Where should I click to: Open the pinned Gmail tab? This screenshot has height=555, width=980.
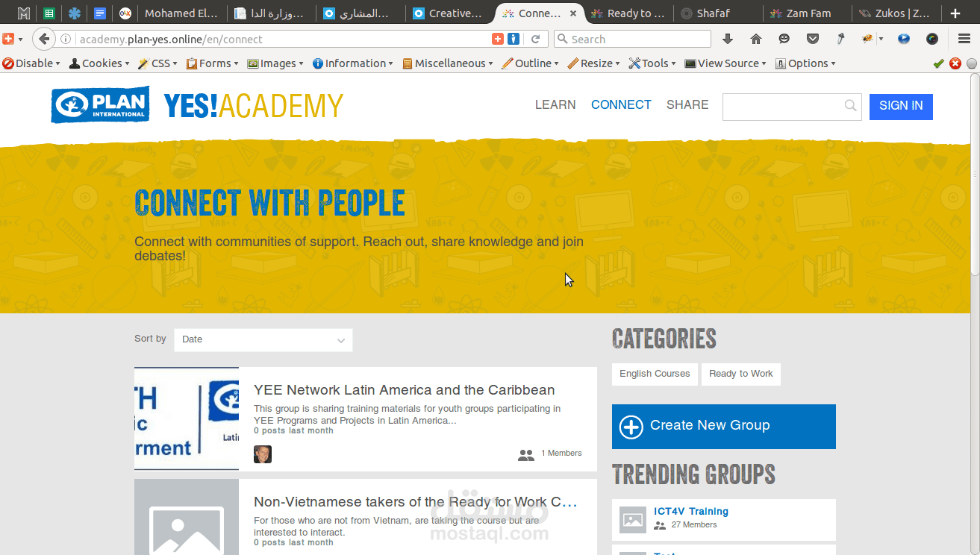[24, 13]
